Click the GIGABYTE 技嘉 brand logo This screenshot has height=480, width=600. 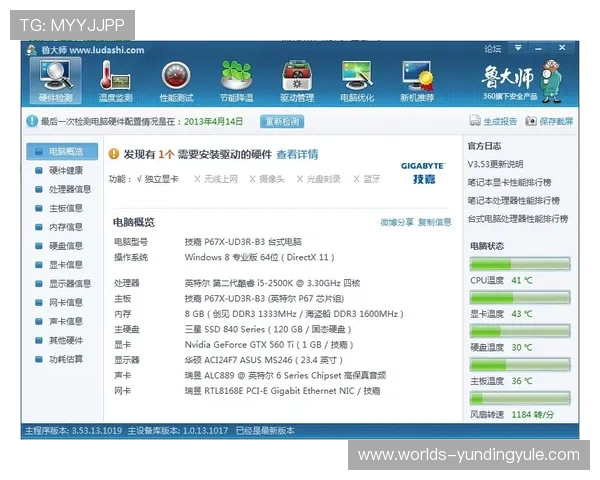pyautogui.click(x=423, y=173)
